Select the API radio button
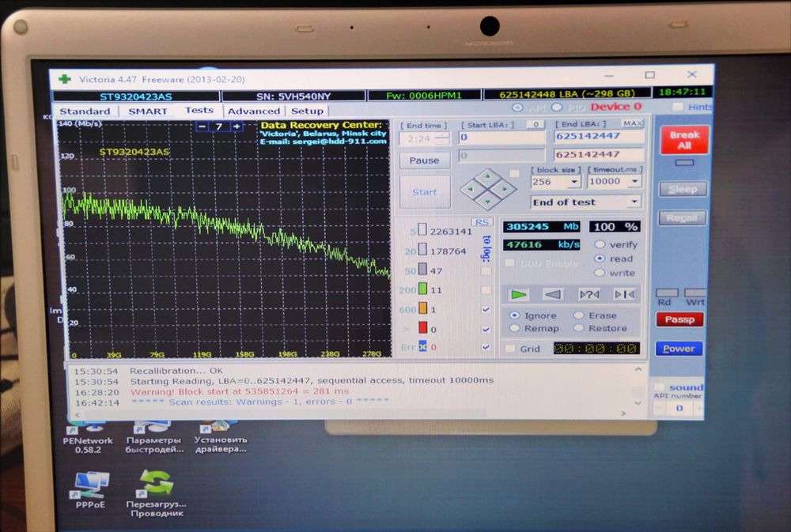Screen dimensions: 791x532 517,108
